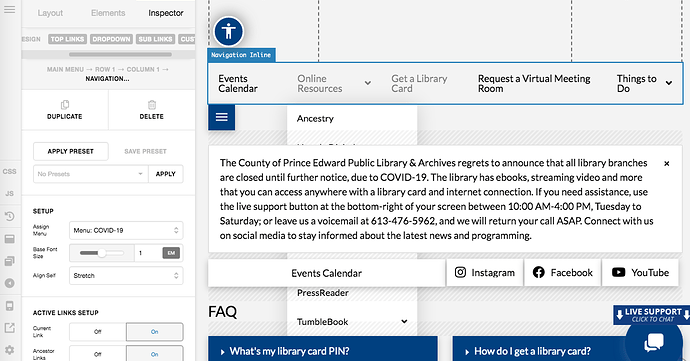Click the Save Preset button
Image resolution: width=690 pixels, height=361 pixels.
[145, 151]
